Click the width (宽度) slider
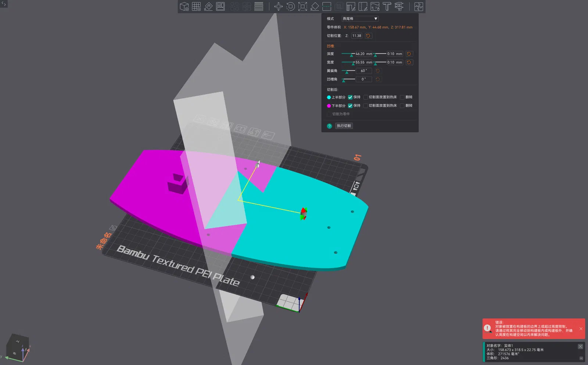Screen dimensions: 588x365 [x=348, y=62]
